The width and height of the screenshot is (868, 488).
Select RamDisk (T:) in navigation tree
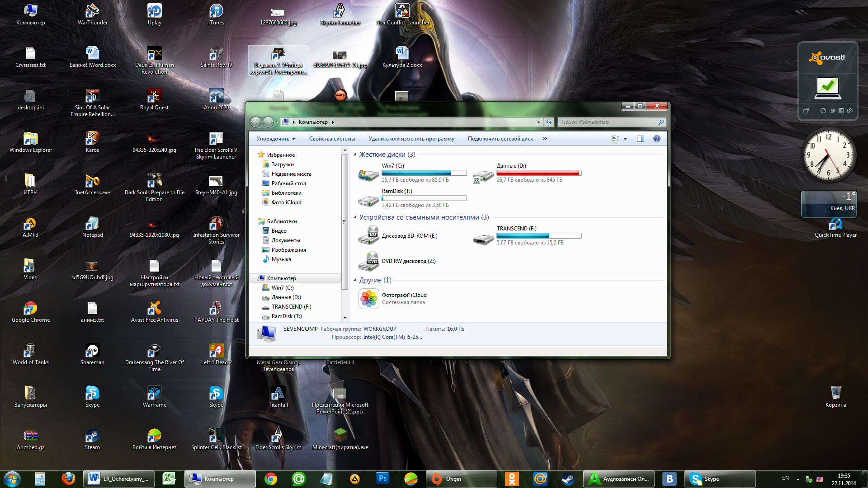[x=287, y=316]
